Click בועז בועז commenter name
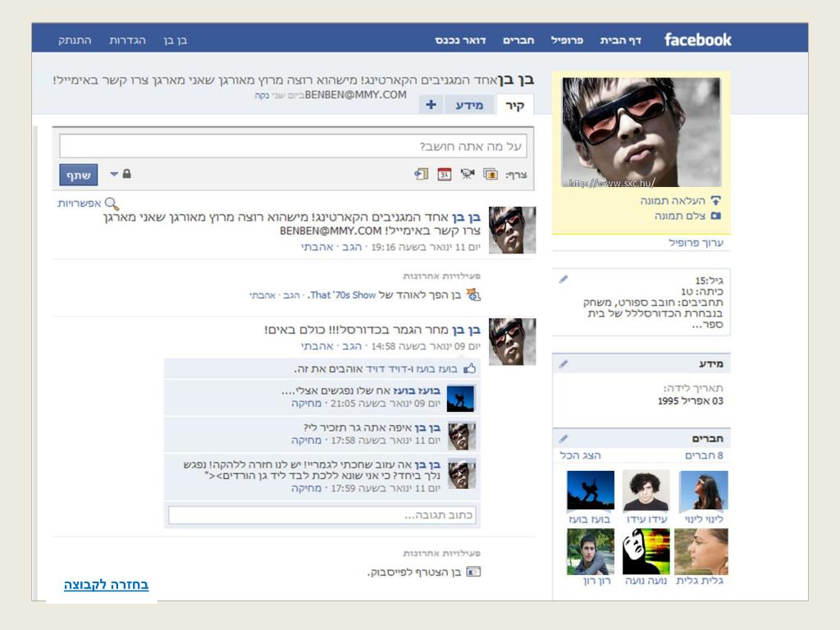Image resolution: width=840 pixels, height=630 pixels. (x=416, y=391)
